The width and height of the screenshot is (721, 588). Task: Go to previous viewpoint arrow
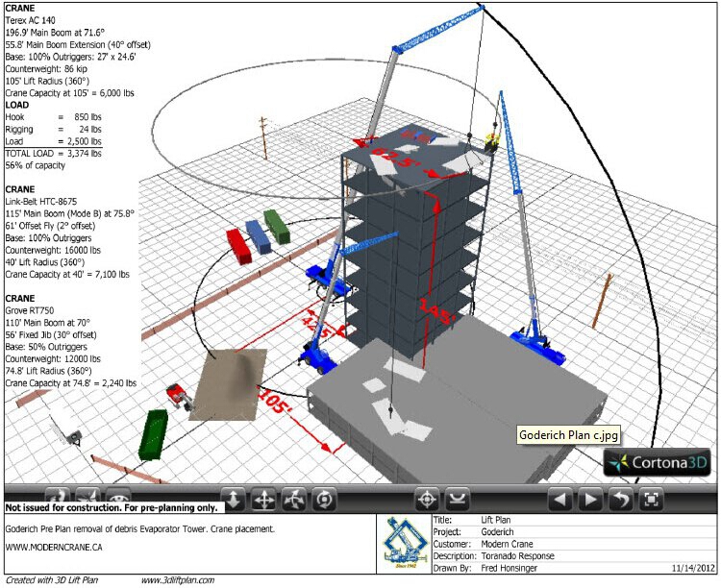(560, 499)
